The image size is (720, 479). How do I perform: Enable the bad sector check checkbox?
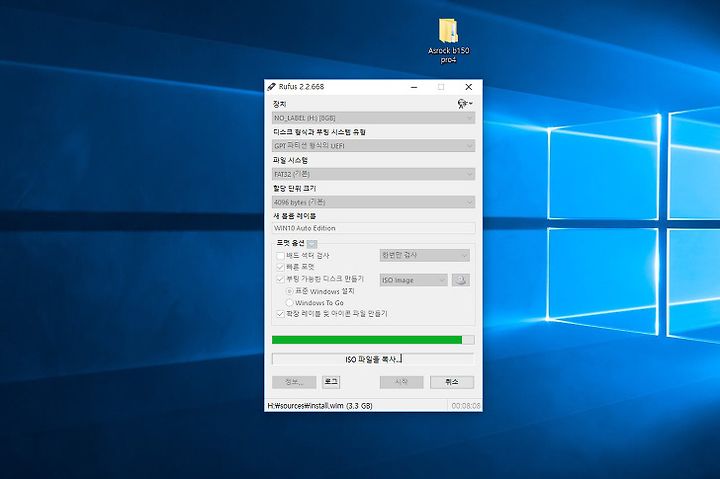(280, 255)
